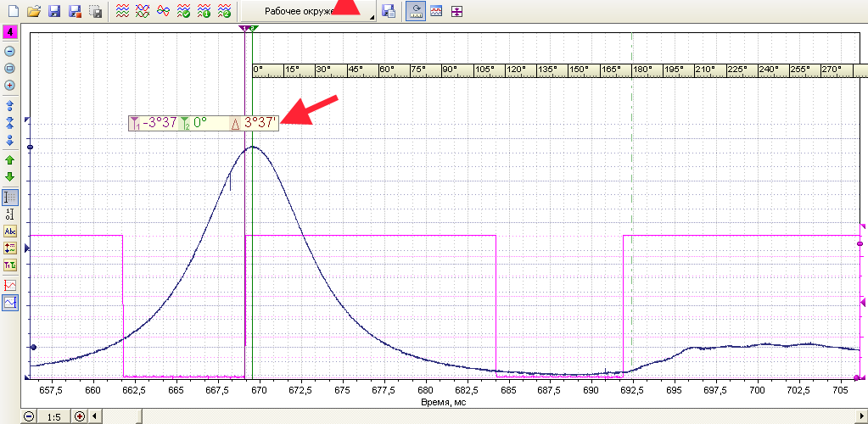Click the 1/0 scale values icon
The image size is (868, 424).
click(x=10, y=215)
